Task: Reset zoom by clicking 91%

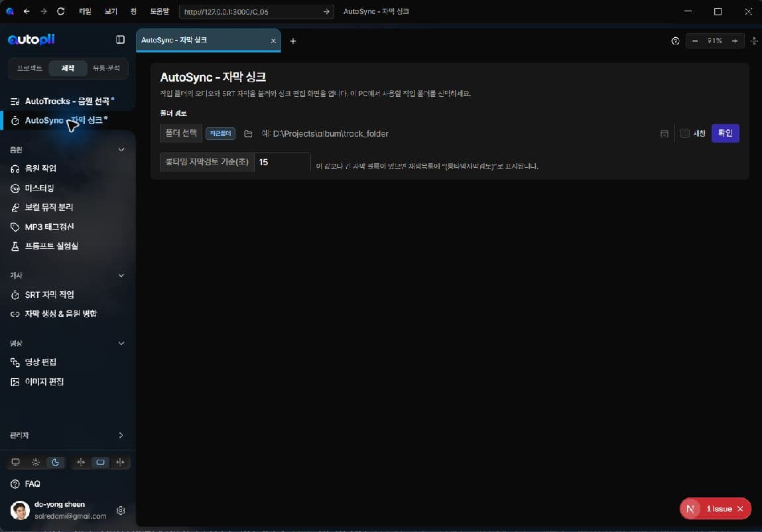Action: point(714,41)
